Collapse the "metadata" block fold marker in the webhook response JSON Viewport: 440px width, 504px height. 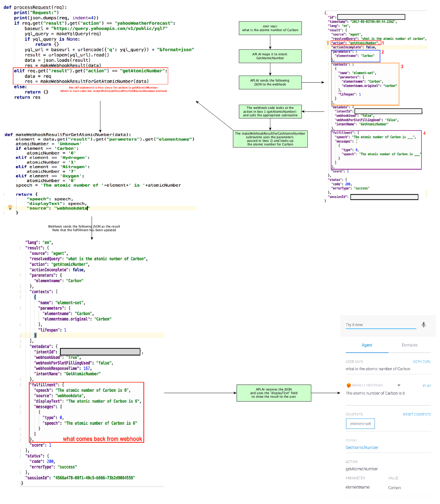coord(20,346)
